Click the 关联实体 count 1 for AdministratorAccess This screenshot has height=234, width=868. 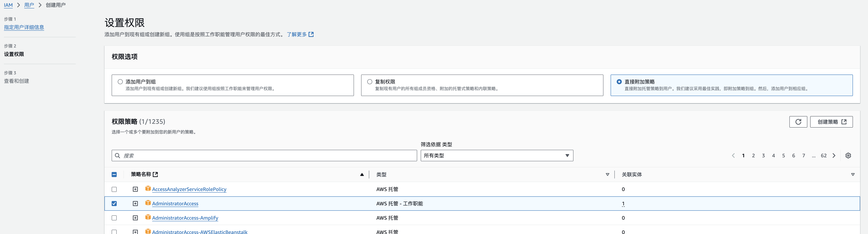click(x=623, y=203)
